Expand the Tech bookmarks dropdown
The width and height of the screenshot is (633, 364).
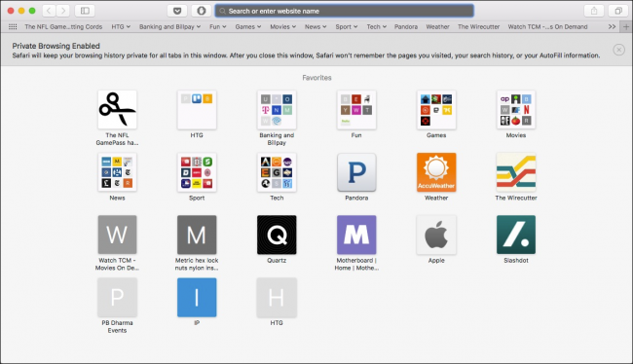coord(376,26)
